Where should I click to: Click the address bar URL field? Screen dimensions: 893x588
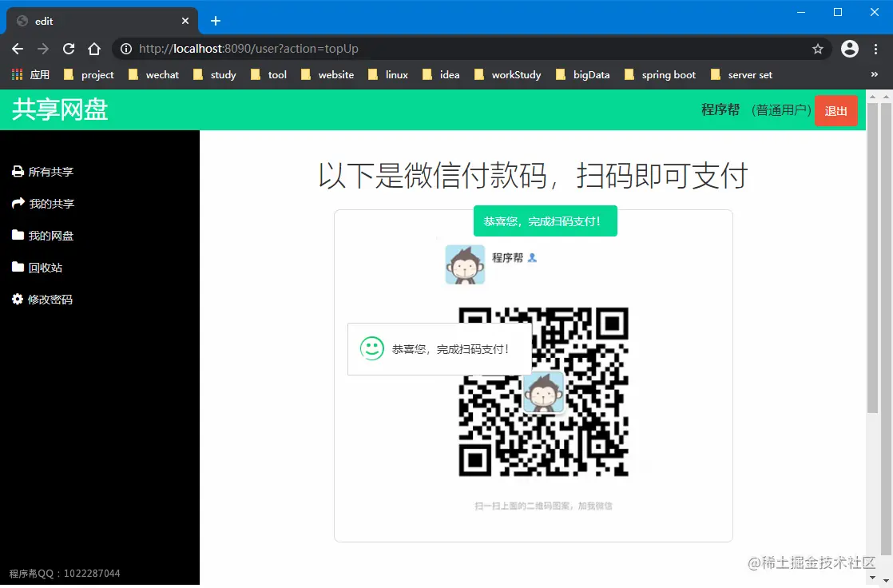coord(473,49)
